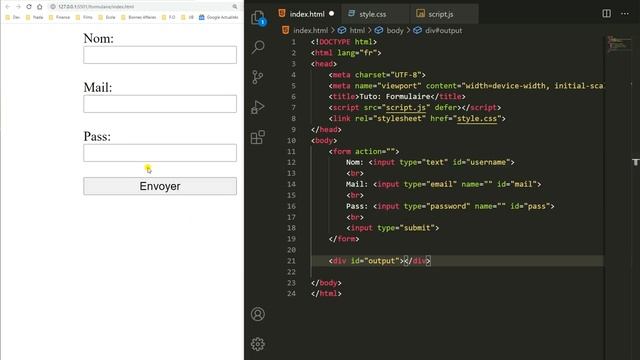
Task: Reload the browser page
Action: point(29,7)
